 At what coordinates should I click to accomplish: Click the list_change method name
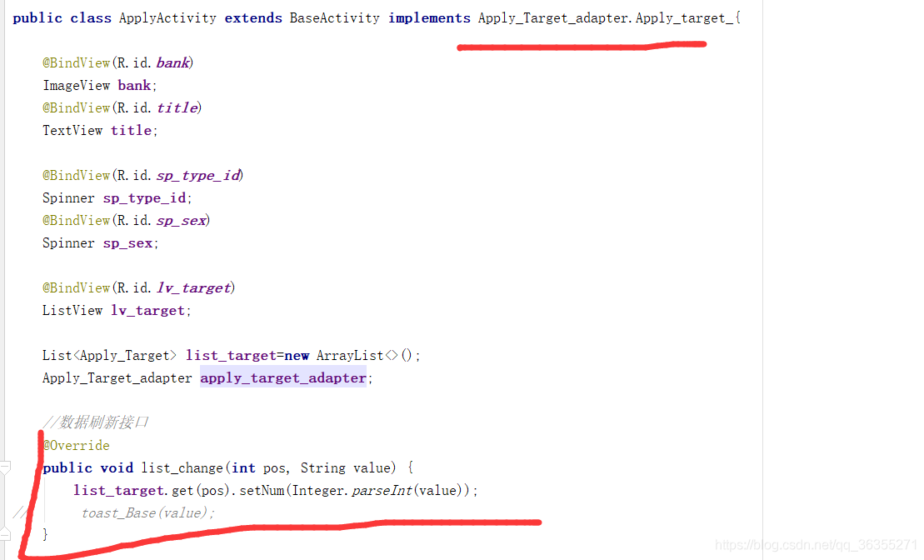(182, 468)
